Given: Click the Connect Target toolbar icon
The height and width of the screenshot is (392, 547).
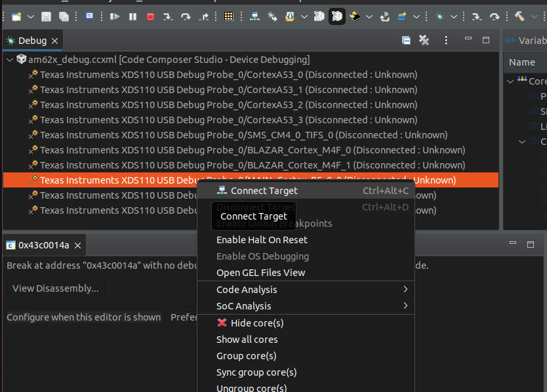Looking at the screenshot, I should point(254,16).
